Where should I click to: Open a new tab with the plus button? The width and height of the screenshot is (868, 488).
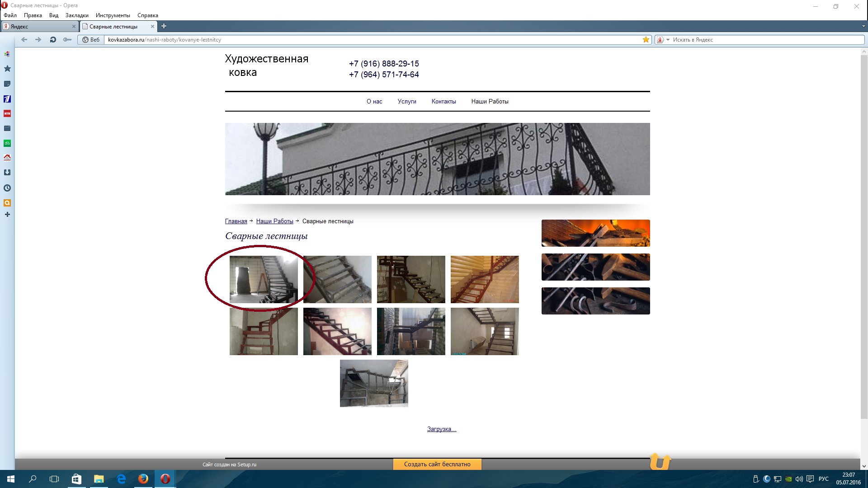click(164, 26)
